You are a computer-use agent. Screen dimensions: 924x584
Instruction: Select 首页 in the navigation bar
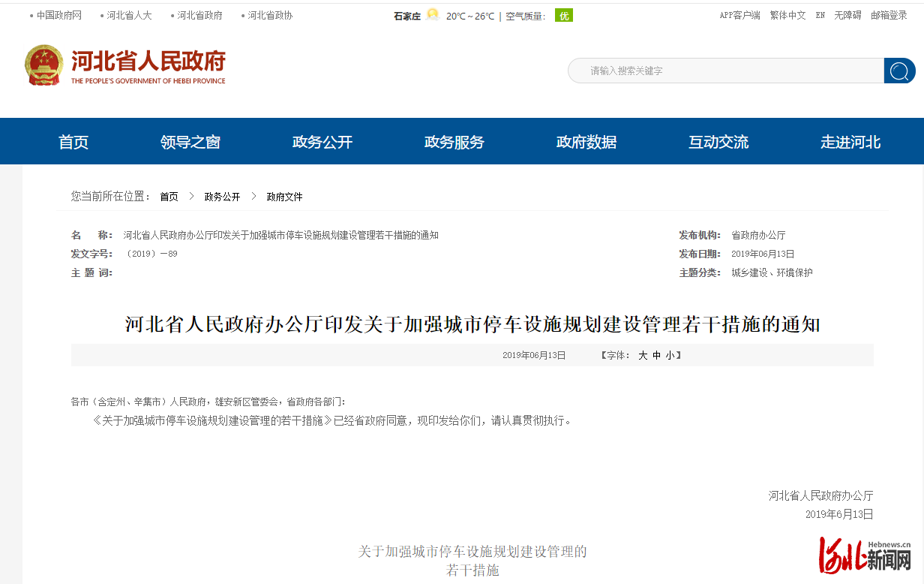[x=73, y=141]
